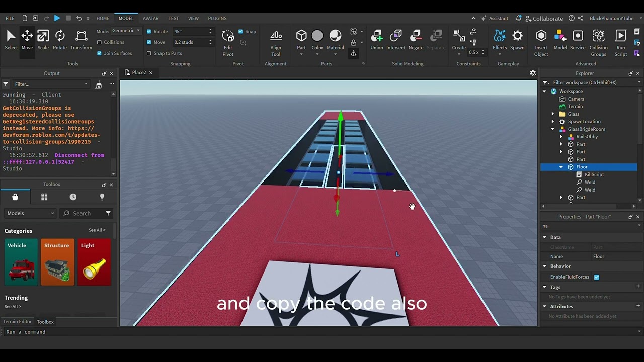This screenshot has width=644, height=362.
Task: Collapse the Workspace tree node
Action: pyautogui.click(x=544, y=92)
